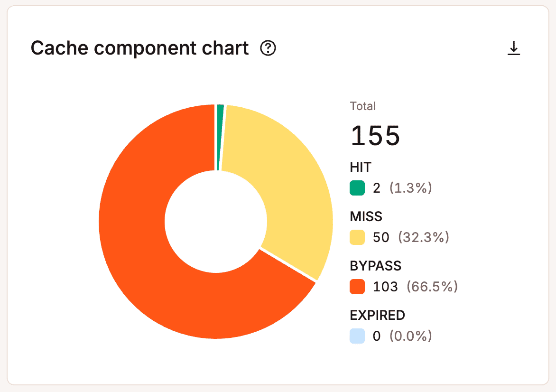The image size is (556, 392).
Task: Click the question mark icon beside the title
Action: (x=268, y=48)
